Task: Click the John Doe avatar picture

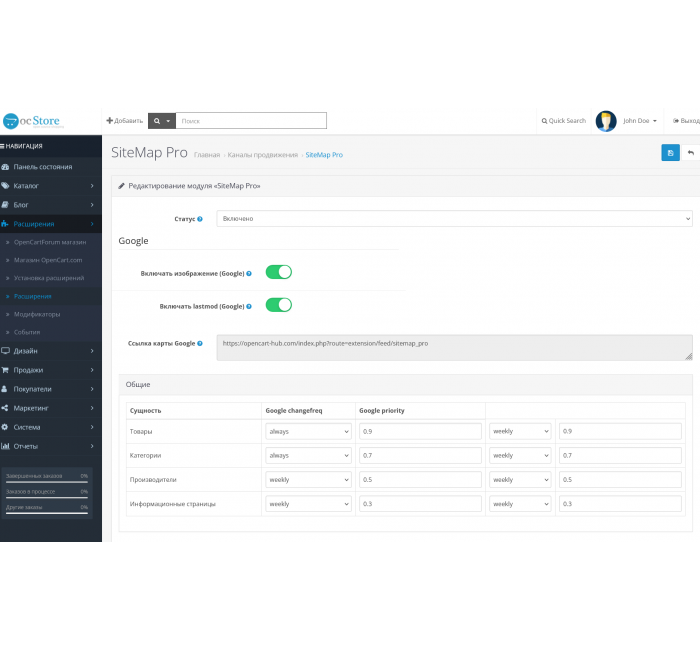Action: (606, 121)
